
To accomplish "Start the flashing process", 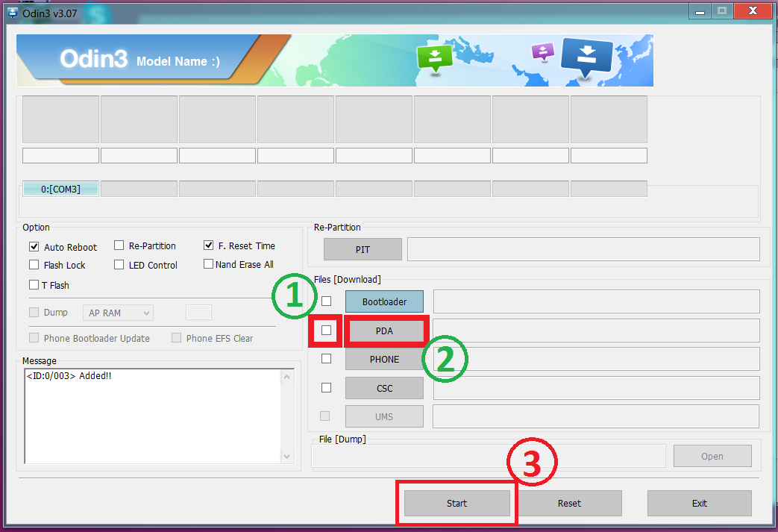I will (457, 503).
